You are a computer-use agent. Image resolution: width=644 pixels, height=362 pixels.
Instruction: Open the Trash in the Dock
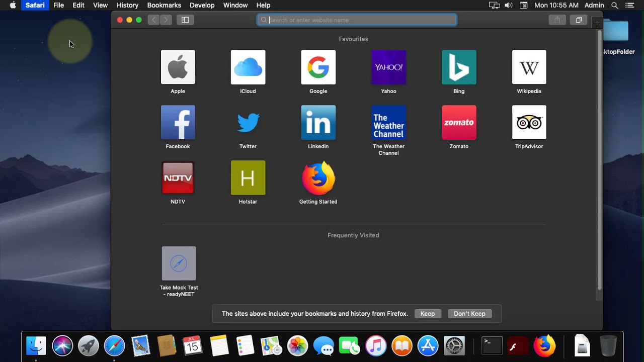[x=608, y=346]
